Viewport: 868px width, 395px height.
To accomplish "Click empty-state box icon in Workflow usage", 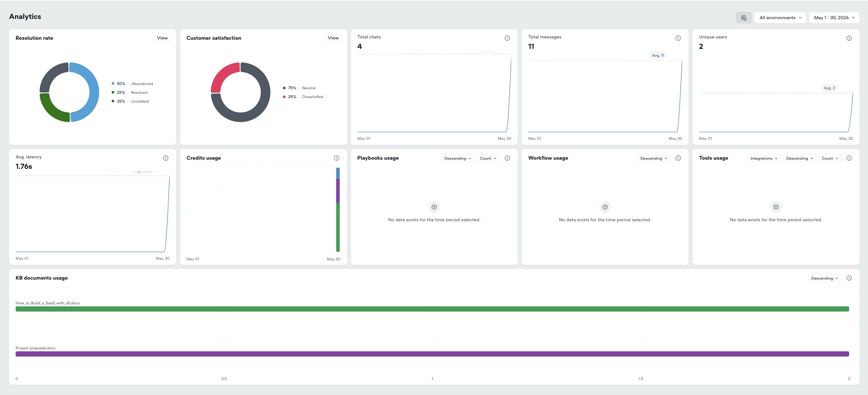I will point(605,207).
